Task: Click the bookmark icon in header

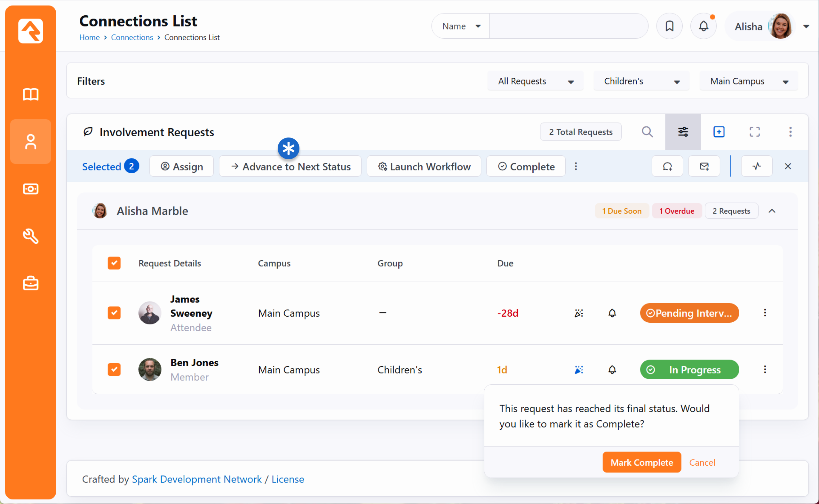Action: coord(669,26)
